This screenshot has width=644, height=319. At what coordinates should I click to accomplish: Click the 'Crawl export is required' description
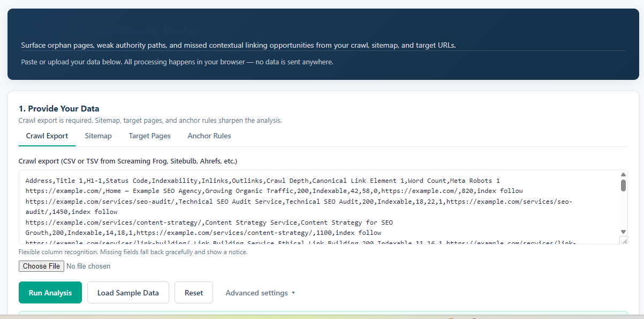click(150, 121)
